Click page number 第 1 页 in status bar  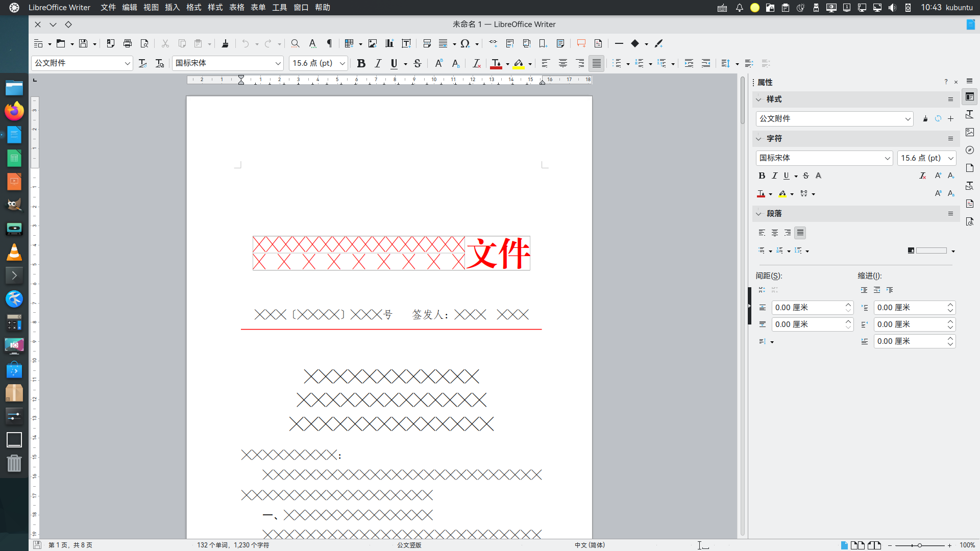point(70,545)
